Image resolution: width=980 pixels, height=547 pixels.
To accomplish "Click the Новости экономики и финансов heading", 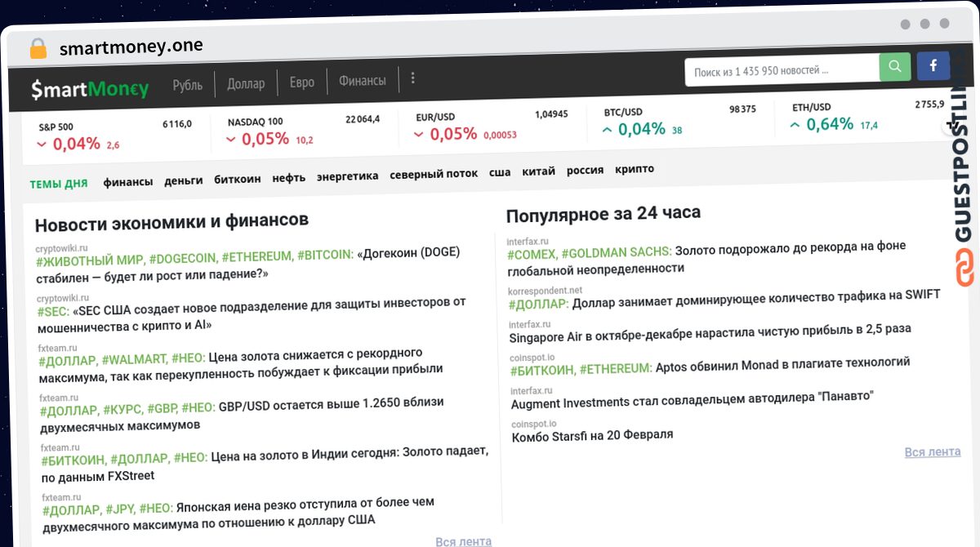I will 171,221.
